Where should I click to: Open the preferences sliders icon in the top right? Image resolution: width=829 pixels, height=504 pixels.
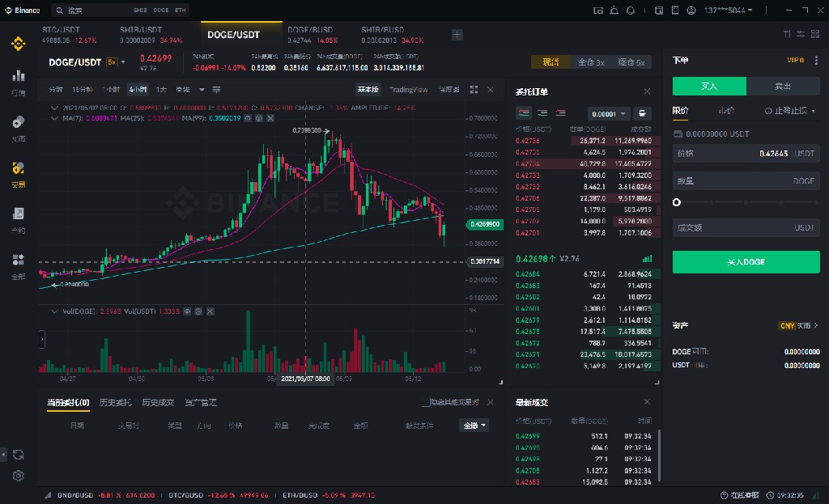click(801, 34)
